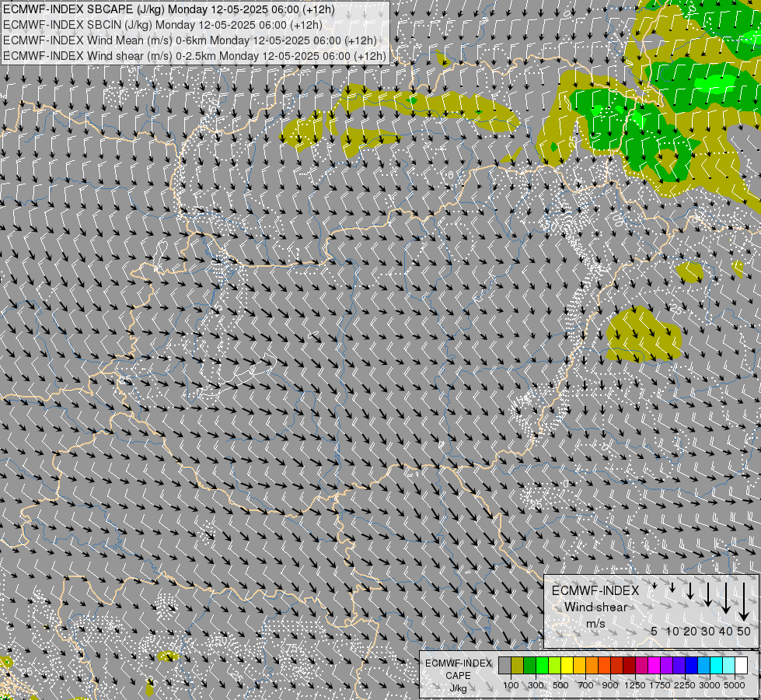761x700 pixels.
Task: Click 'ECMWF-INDEX' in the wind shear legend
Action: tap(595, 590)
